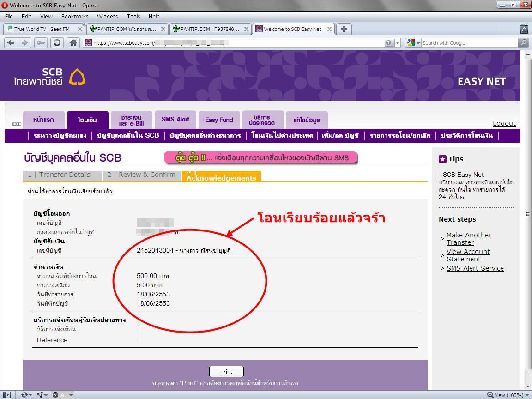532x399 pixels.
Task: Click into the Search with Google field
Action: tap(469, 43)
